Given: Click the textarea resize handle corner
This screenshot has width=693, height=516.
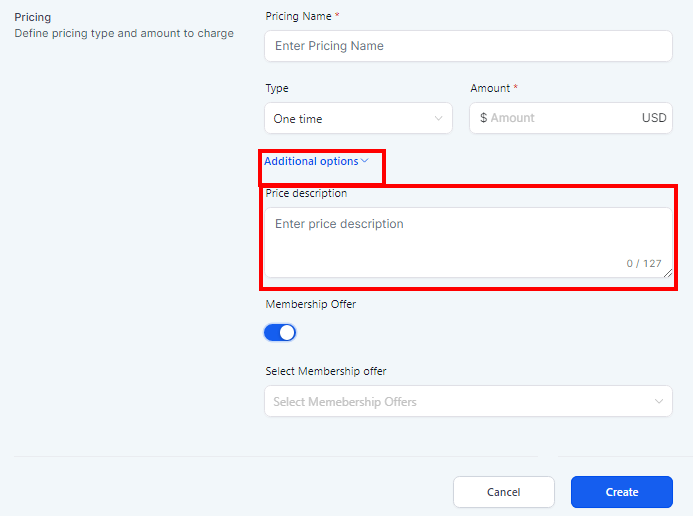Looking at the screenshot, I should [668, 273].
